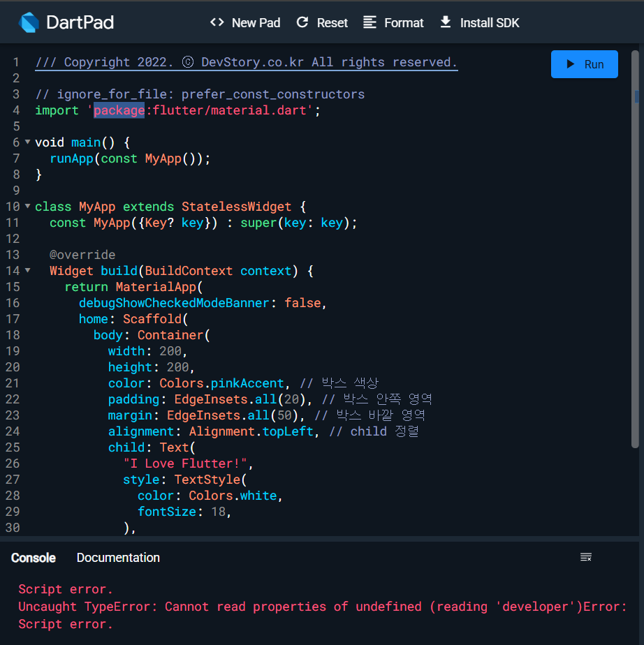Image resolution: width=644 pixels, height=645 pixels.
Task: Click the DartPad title text
Action: pyautogui.click(x=80, y=22)
